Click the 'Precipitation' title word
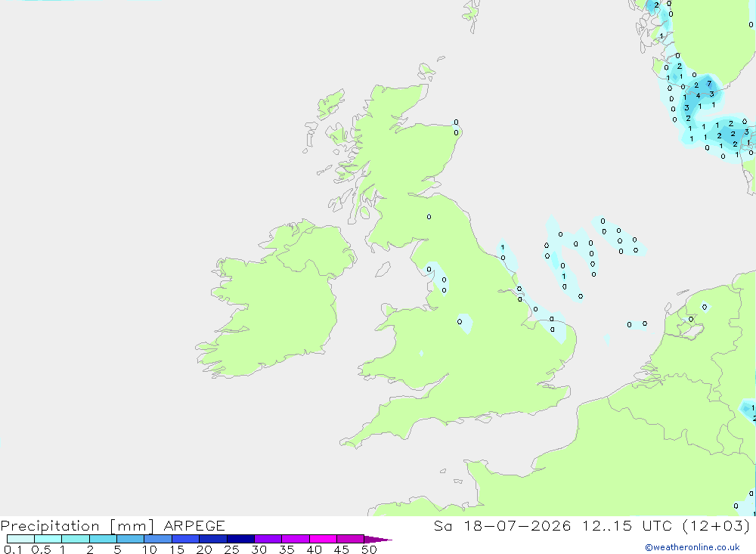 [x=50, y=526]
